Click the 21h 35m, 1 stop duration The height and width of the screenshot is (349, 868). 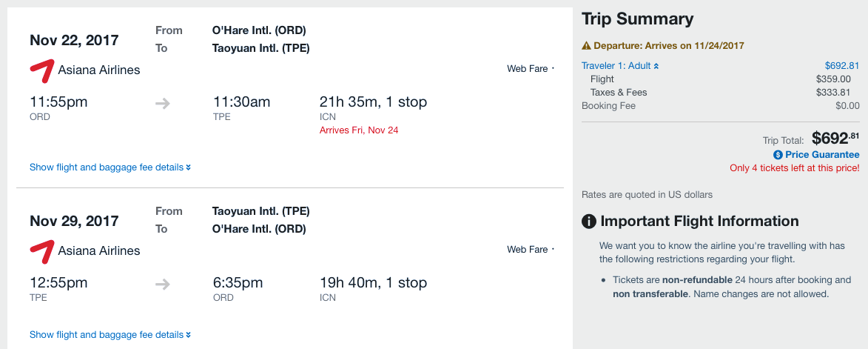click(373, 102)
